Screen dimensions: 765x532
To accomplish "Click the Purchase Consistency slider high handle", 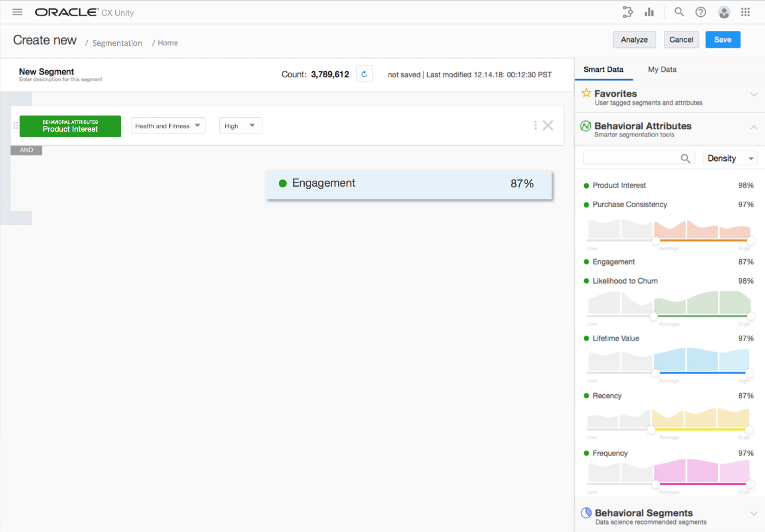I will coord(751,240).
